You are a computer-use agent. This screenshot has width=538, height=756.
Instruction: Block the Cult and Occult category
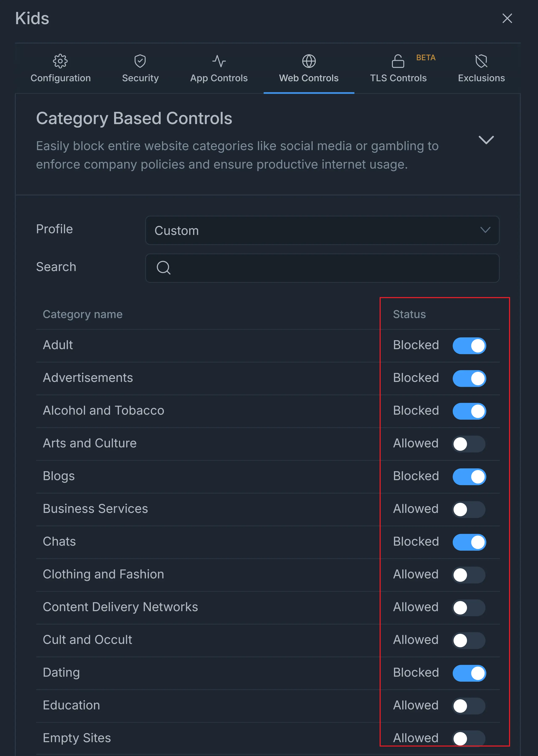point(469,641)
